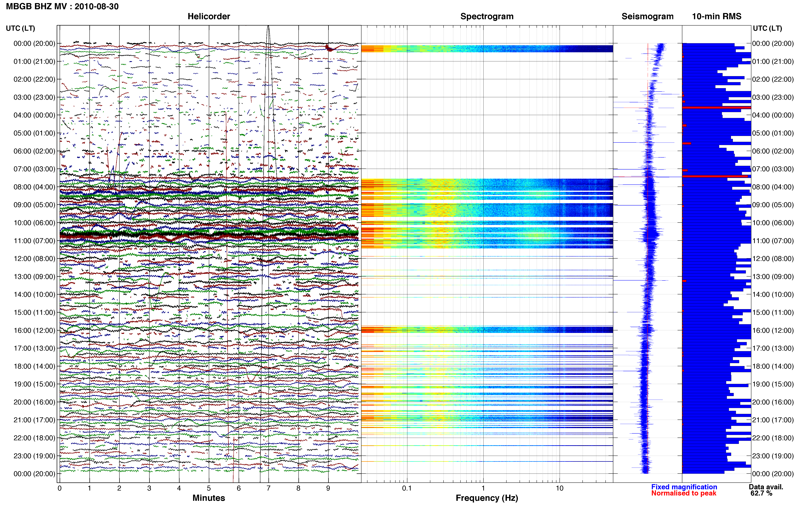Click 13:00 (09:00) on the left time axis
Image resolution: width=812 pixels, height=508 pixels.
click(34, 277)
